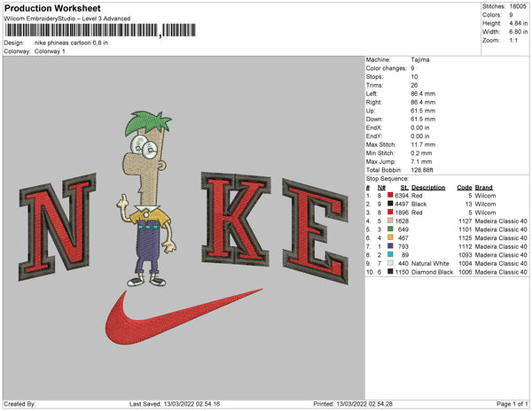
Task: Click the Stitches value 18005
Action: click(x=518, y=6)
